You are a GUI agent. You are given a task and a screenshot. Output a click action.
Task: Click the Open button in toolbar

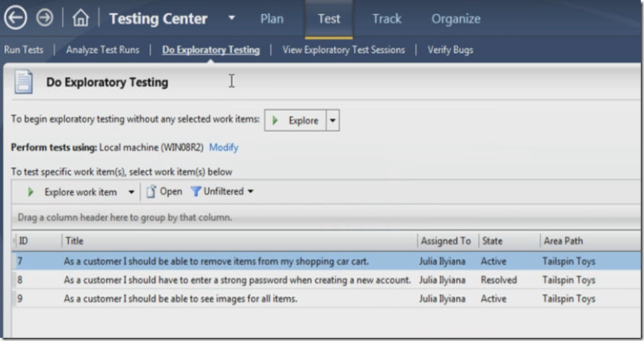tap(164, 191)
